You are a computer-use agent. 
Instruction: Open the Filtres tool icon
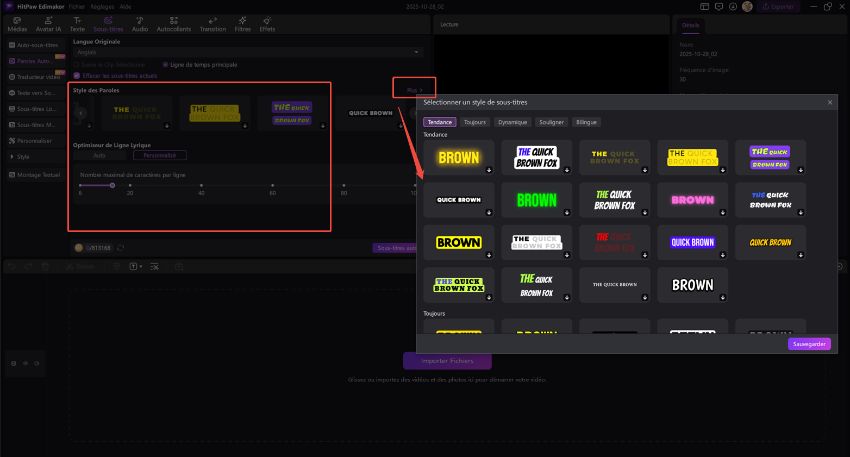pyautogui.click(x=243, y=23)
